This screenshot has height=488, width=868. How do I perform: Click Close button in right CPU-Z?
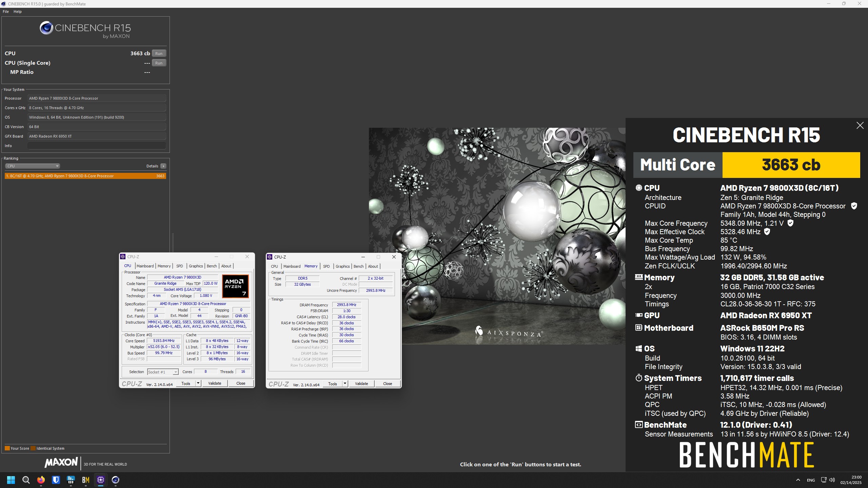coord(388,384)
